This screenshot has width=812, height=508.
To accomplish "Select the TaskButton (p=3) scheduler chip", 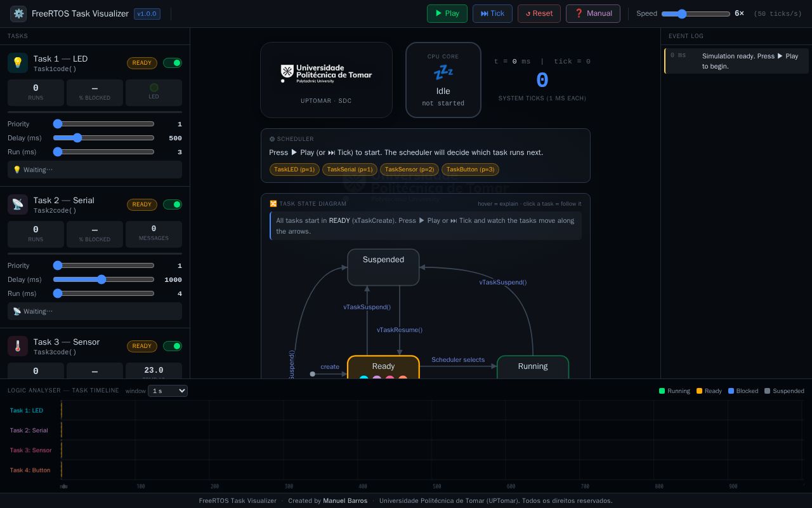I will click(x=470, y=170).
